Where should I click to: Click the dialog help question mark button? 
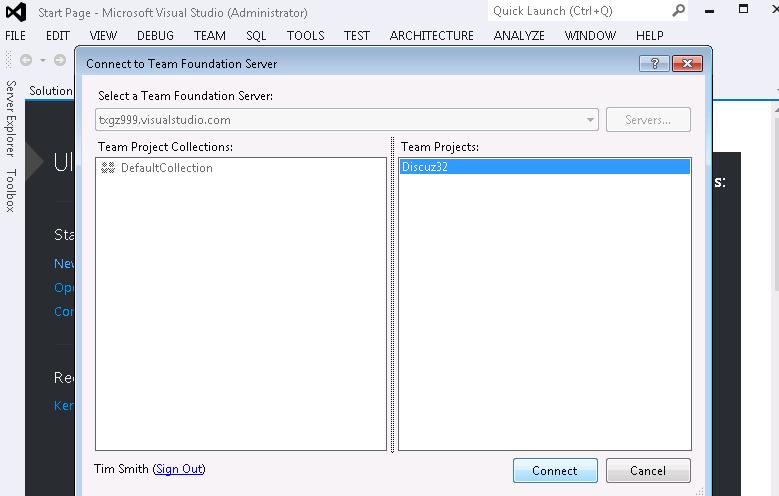click(x=654, y=64)
